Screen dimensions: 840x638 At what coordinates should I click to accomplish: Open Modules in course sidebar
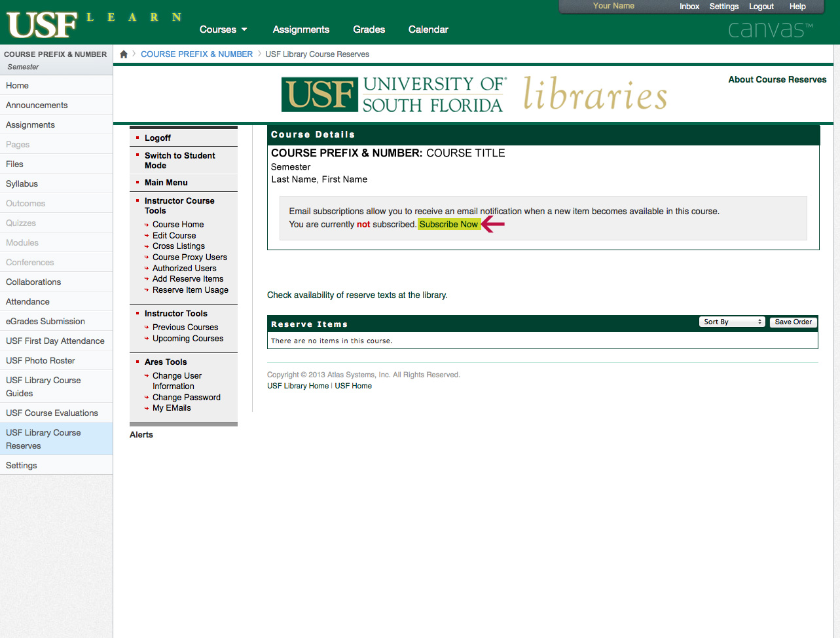click(x=56, y=242)
